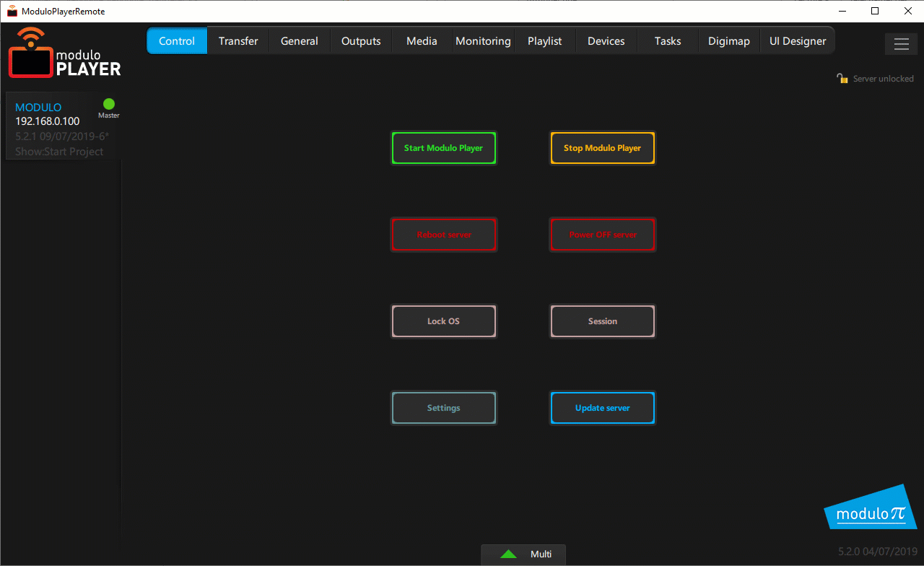
Task: Click the Reboot server button
Action: coord(444,235)
